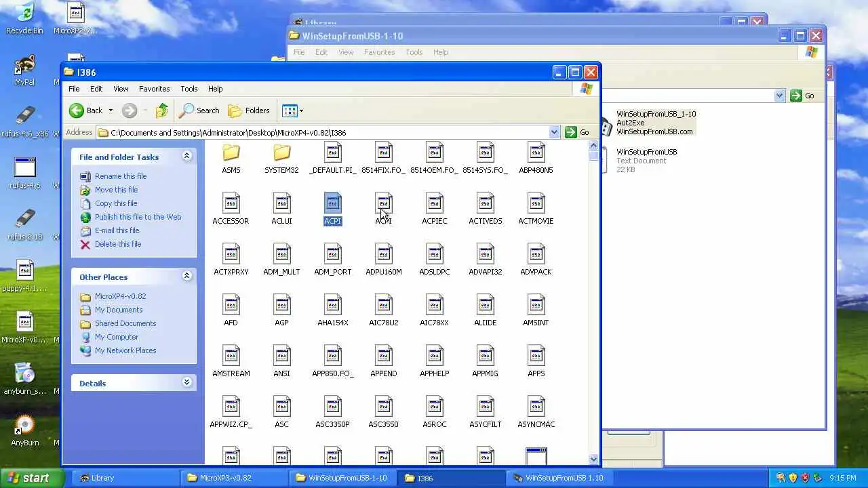Open the Back button history arrow
868x488 pixels.
click(x=111, y=110)
